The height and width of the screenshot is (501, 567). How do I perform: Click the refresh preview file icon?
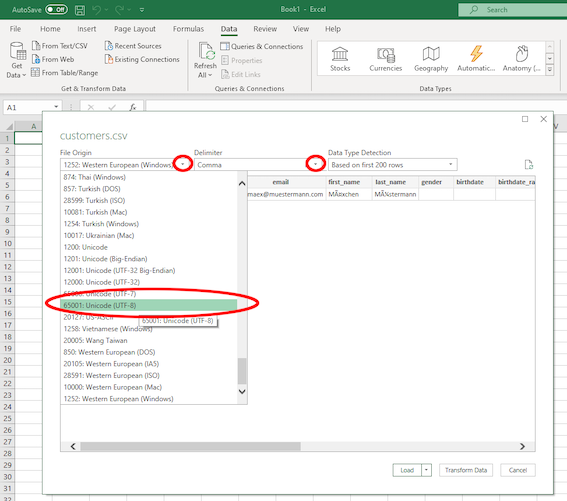pos(529,165)
